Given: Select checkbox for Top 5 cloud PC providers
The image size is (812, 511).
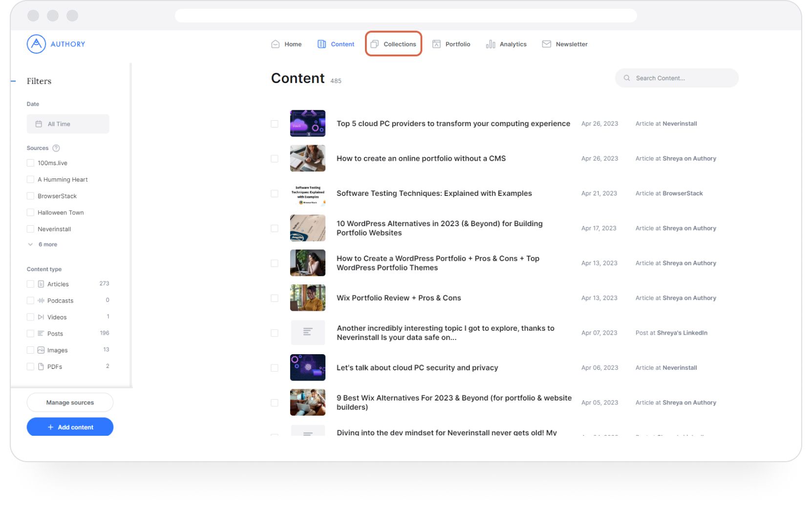Looking at the screenshot, I should [275, 124].
